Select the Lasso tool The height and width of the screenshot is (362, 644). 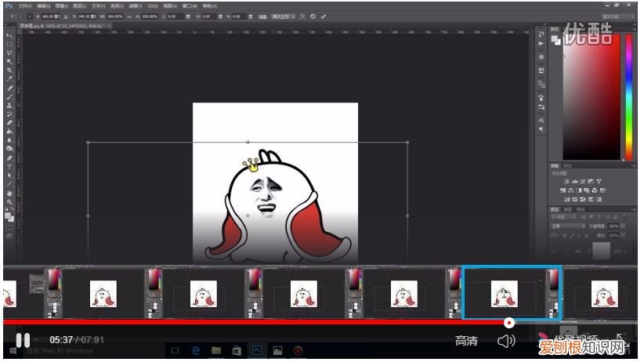(9, 52)
